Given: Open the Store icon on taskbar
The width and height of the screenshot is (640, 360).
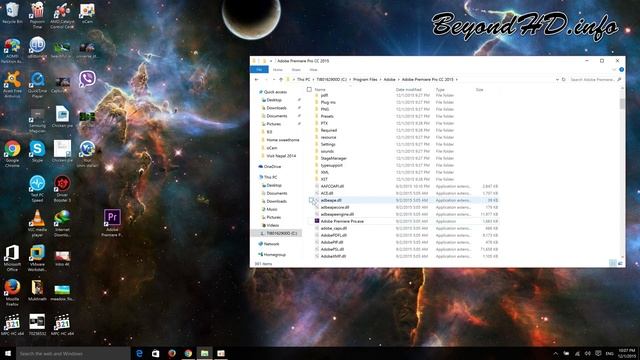Looking at the screenshot, I should (x=156, y=353).
